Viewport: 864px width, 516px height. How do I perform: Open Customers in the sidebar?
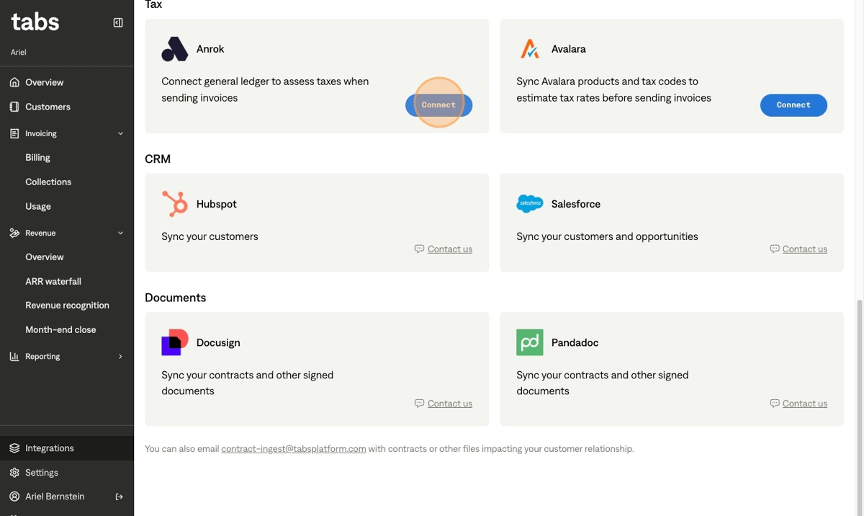[48, 107]
